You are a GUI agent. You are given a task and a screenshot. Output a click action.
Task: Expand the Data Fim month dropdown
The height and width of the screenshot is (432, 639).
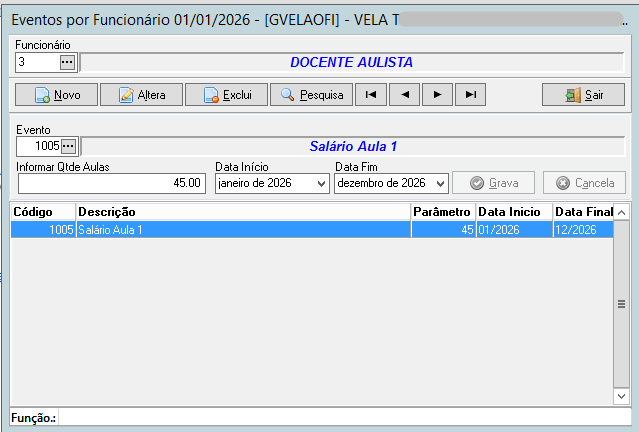click(440, 183)
